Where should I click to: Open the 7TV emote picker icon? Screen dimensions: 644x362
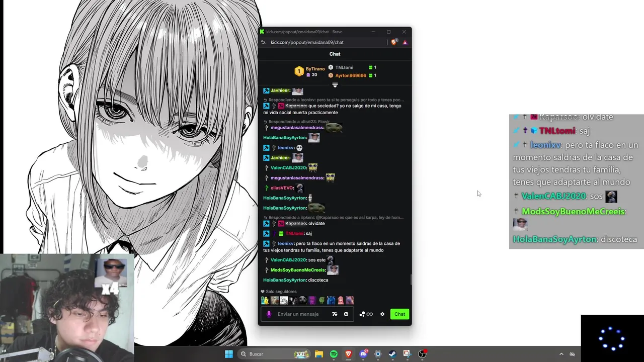point(335,314)
